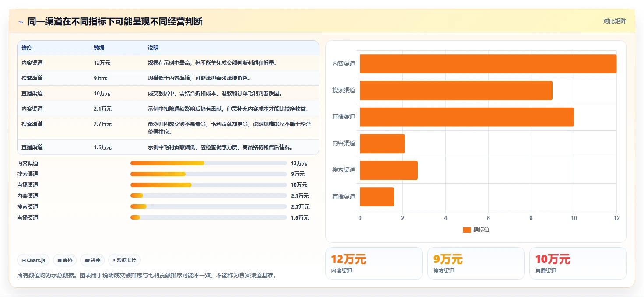Viewport: 644px width, 297px height.
Task: Click the description starting 规模低于内容渠道
Action: pyautogui.click(x=199, y=78)
